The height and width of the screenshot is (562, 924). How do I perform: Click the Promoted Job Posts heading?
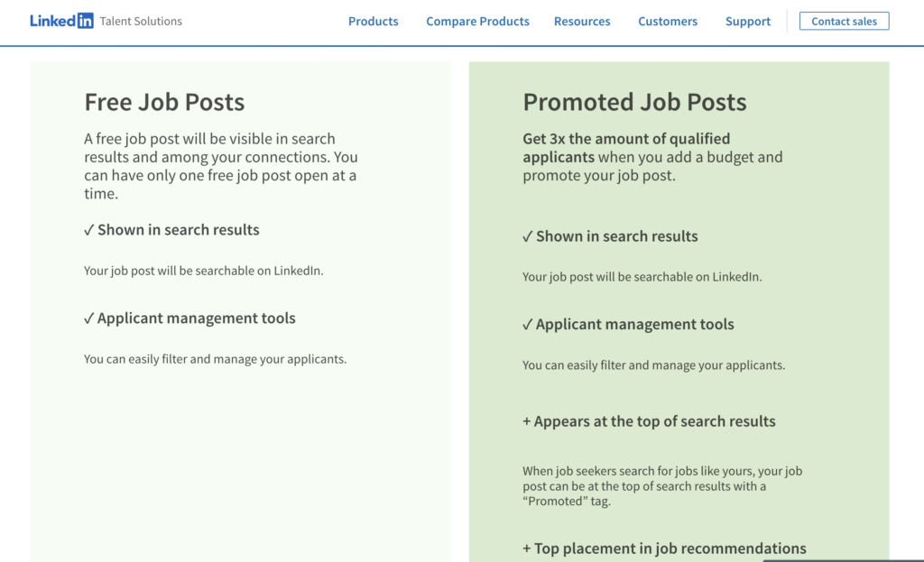(634, 102)
